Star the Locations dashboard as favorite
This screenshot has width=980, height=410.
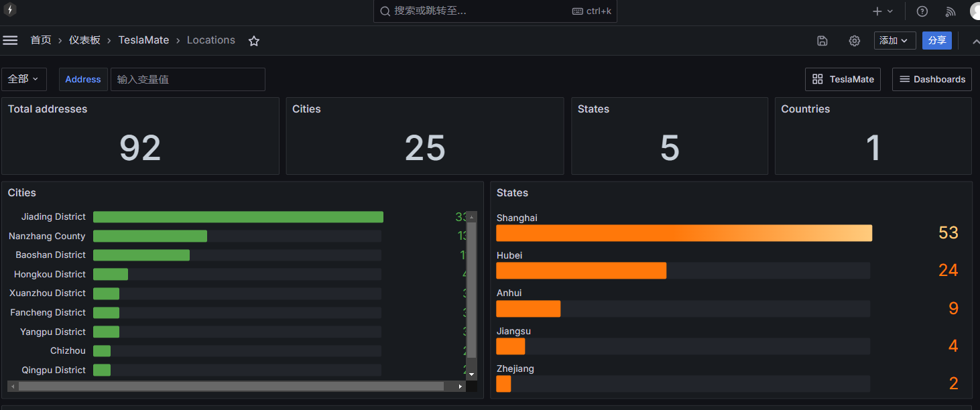point(254,41)
